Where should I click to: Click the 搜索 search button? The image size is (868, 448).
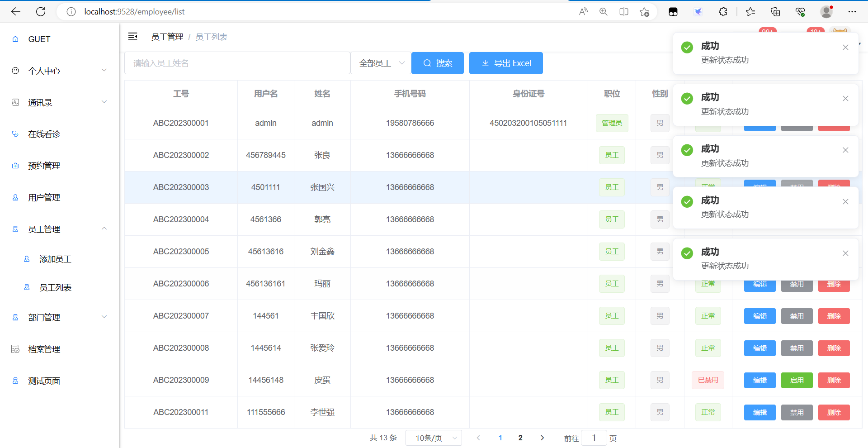pyautogui.click(x=437, y=63)
